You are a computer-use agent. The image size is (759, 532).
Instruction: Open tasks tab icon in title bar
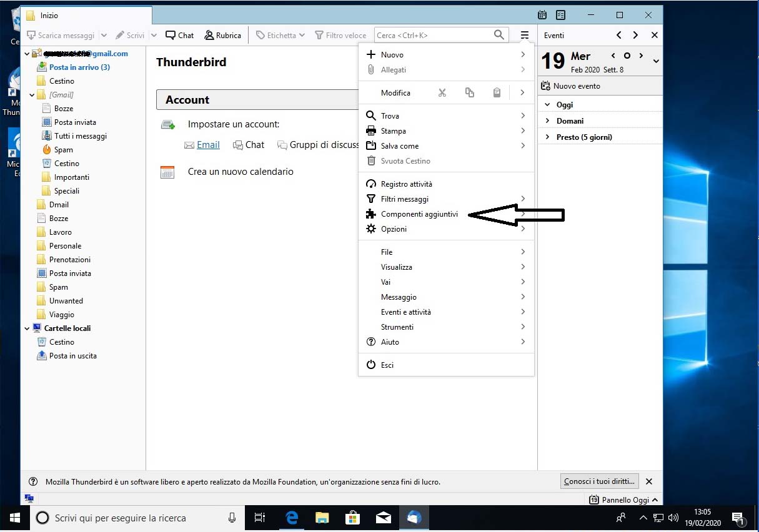tap(561, 14)
